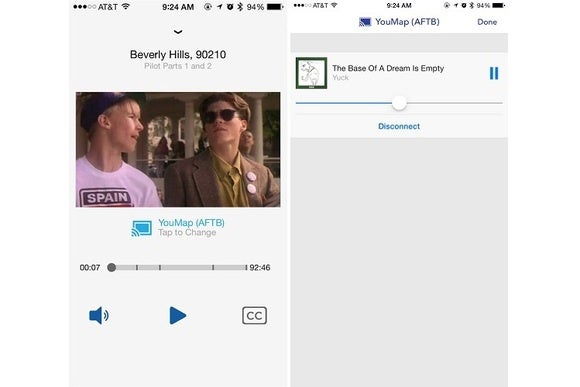Select The Base Of A Dream Is Empty title
The height and width of the screenshot is (387, 580).
[x=388, y=68]
